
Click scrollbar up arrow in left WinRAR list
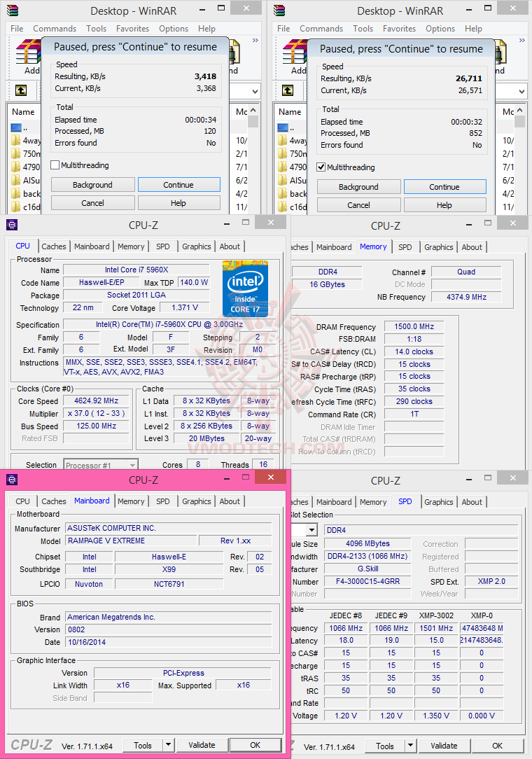tap(253, 111)
